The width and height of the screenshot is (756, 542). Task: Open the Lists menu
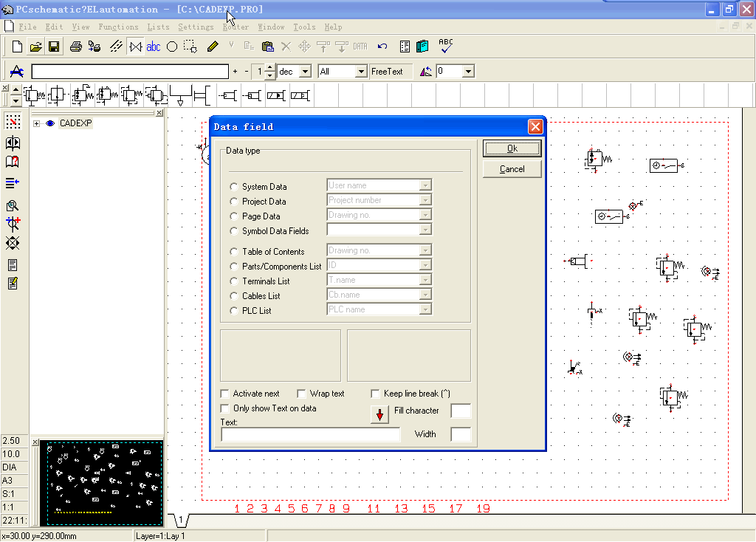pos(158,27)
